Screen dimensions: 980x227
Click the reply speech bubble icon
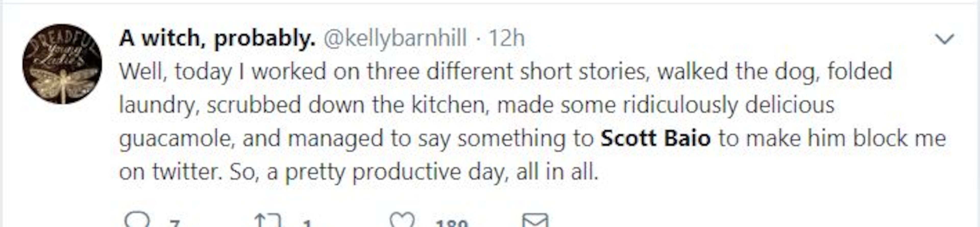137,221
